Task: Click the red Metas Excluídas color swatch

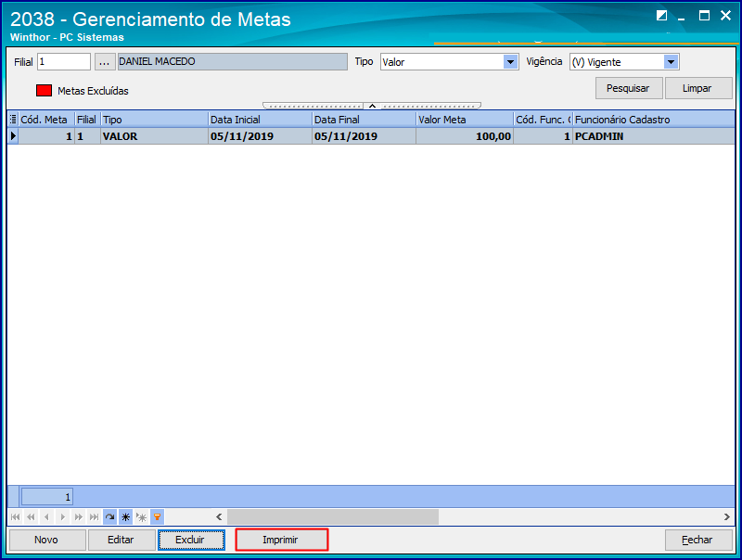Action: [x=44, y=90]
